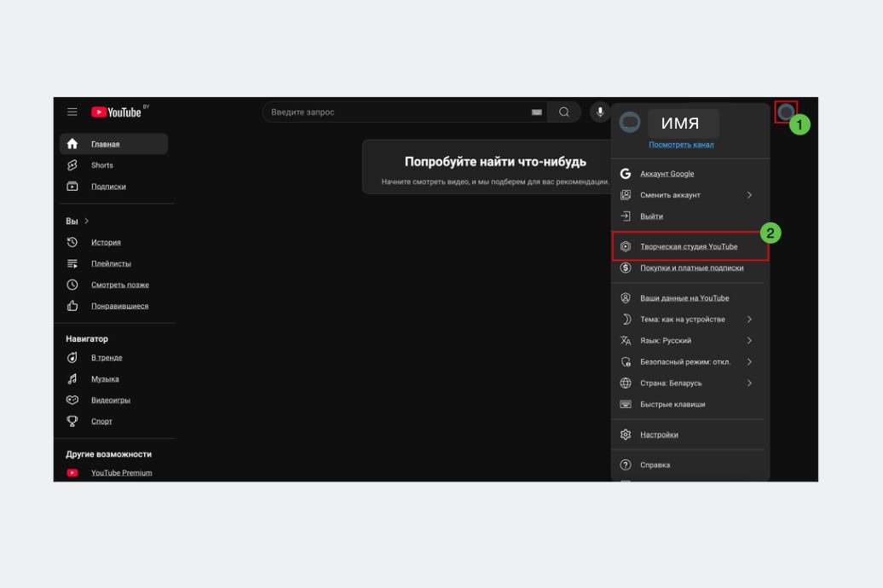The width and height of the screenshot is (883, 588).
Task: Open Настройки from account menu
Action: (x=659, y=435)
